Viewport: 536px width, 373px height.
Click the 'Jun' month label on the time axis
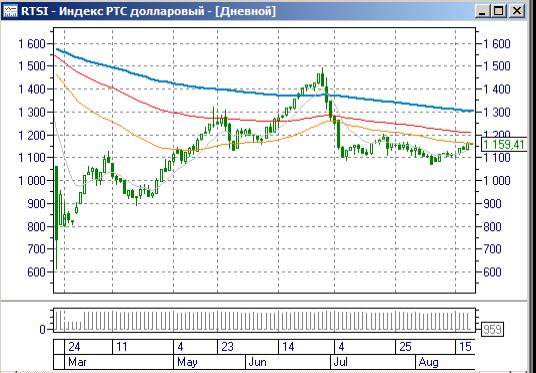click(257, 362)
